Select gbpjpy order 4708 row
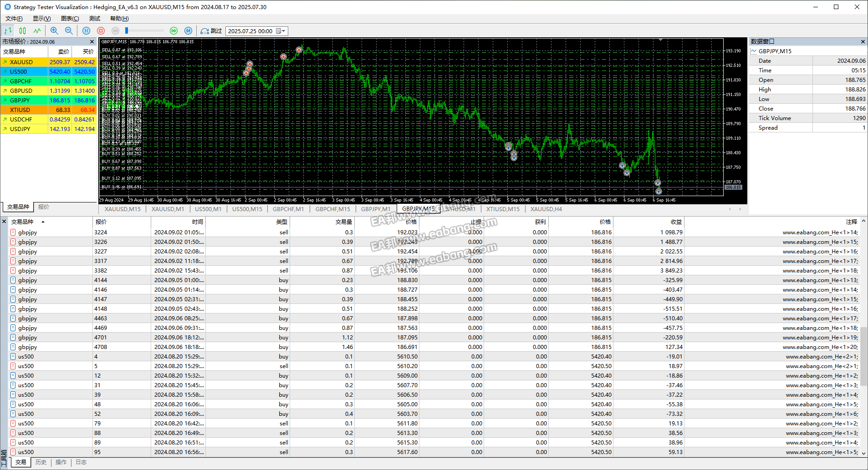Viewport: 868px width, 470px height. pyautogui.click(x=434, y=347)
